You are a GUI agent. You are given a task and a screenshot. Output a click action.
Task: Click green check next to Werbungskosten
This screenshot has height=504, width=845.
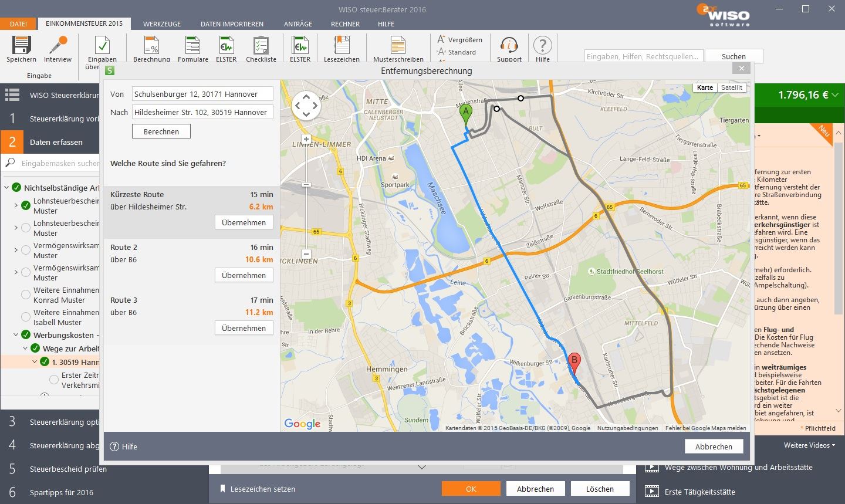tap(26, 335)
